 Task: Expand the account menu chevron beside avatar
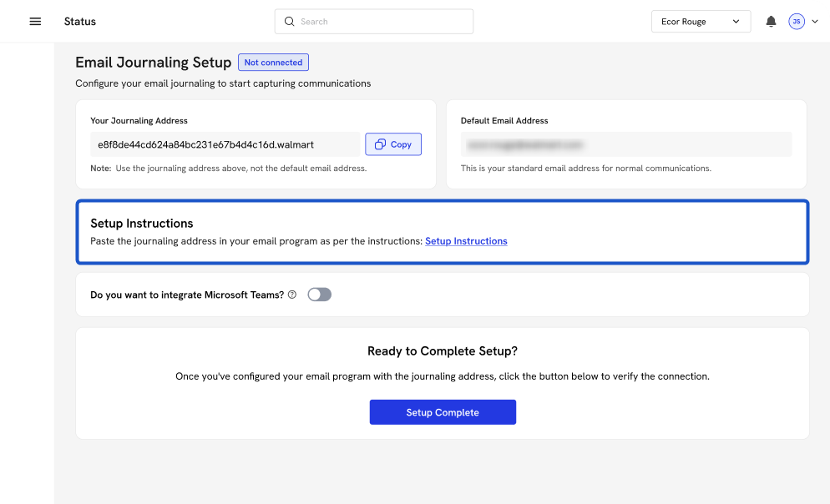(x=814, y=22)
